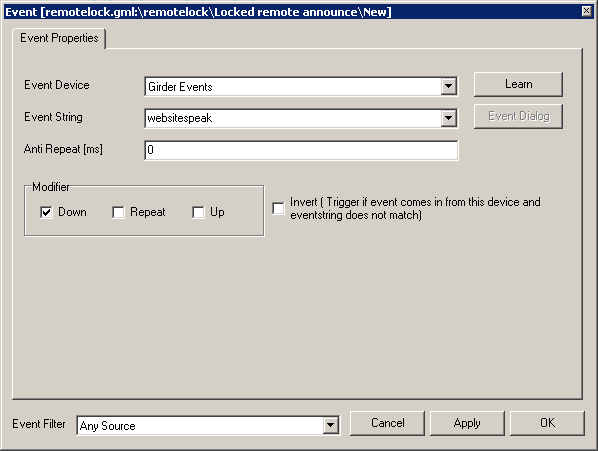Click the Cancel button
Image resolution: width=598 pixels, height=451 pixels.
tap(387, 423)
